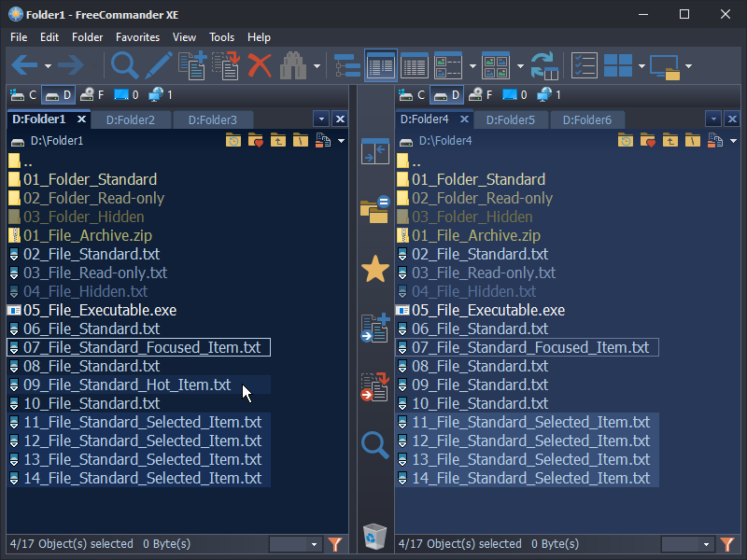Click the Back navigation arrow in toolbar
The width and height of the screenshot is (747, 560).
pos(24,65)
